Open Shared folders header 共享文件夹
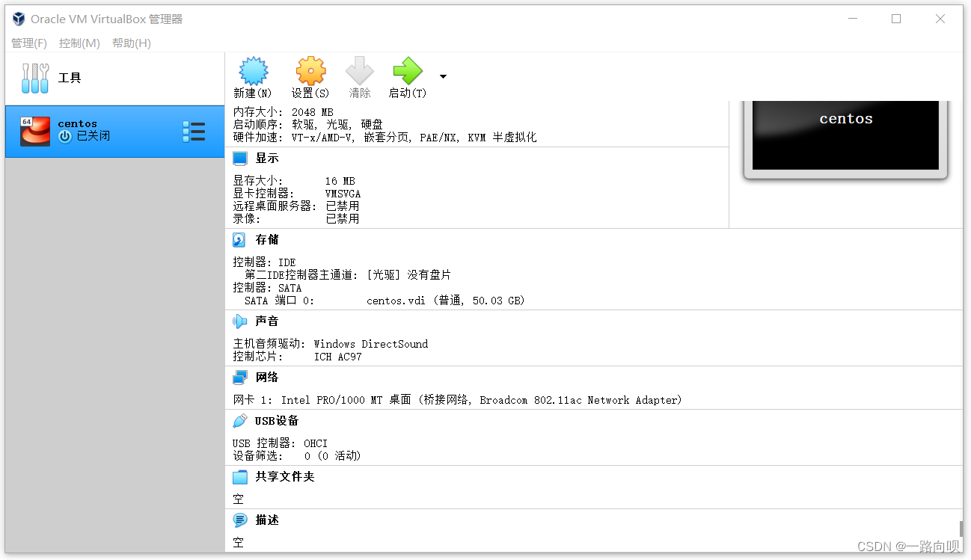This screenshot has height=560, width=971. [x=285, y=477]
